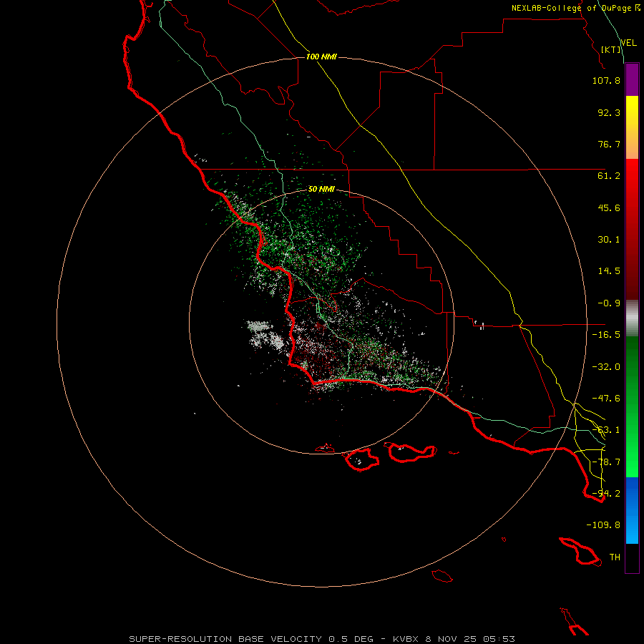The height and width of the screenshot is (644, 644).
Task: Click the TH label on the legend
Action: [x=615, y=557]
